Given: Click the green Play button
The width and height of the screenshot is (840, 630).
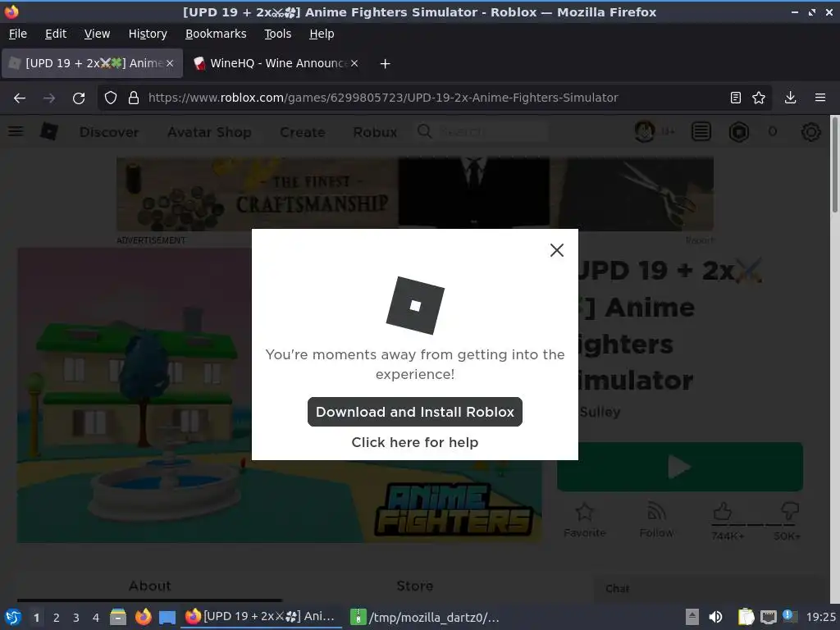Looking at the screenshot, I should coord(680,467).
